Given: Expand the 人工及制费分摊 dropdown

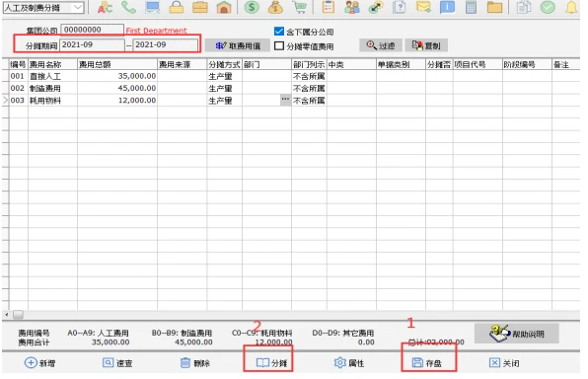Looking at the screenshot, I should point(78,8).
